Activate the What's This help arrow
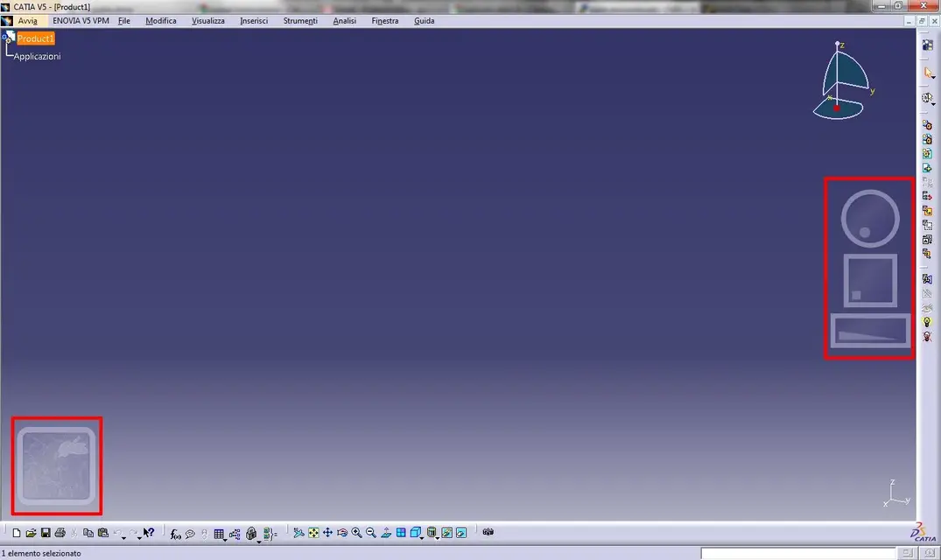The height and width of the screenshot is (560, 941). 149,532
